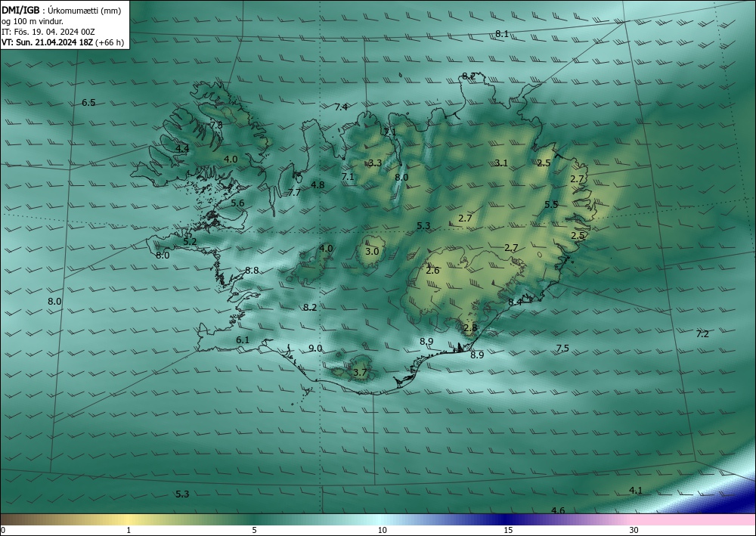Click the color scale label '5'
This screenshot has height=536, width=756.
254,530
